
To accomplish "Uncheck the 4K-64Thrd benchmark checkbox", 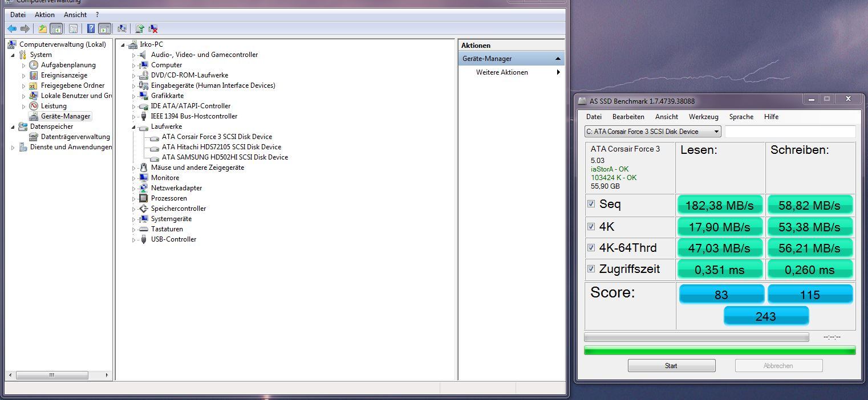I will [591, 247].
